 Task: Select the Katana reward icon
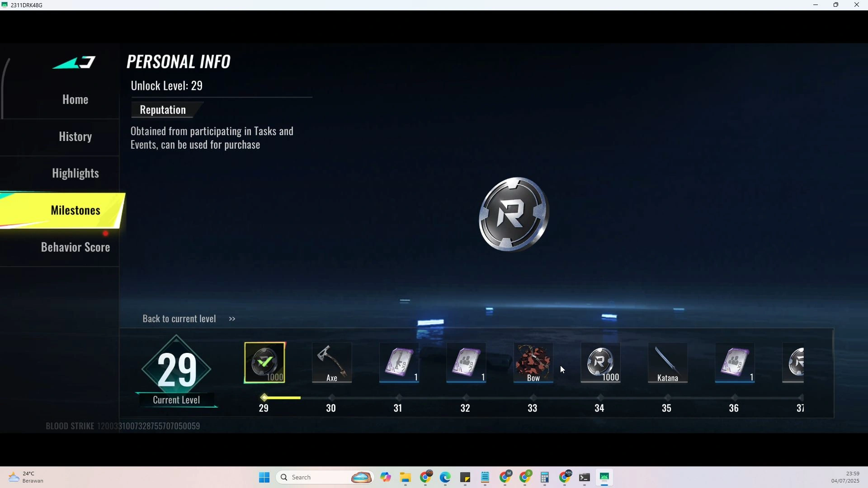click(x=668, y=363)
